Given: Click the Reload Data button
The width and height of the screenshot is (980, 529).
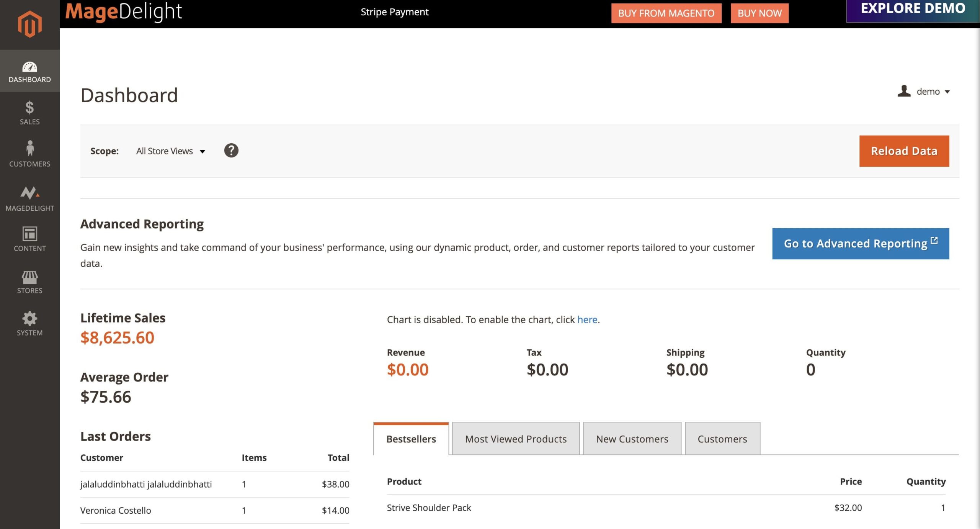Looking at the screenshot, I should [904, 151].
